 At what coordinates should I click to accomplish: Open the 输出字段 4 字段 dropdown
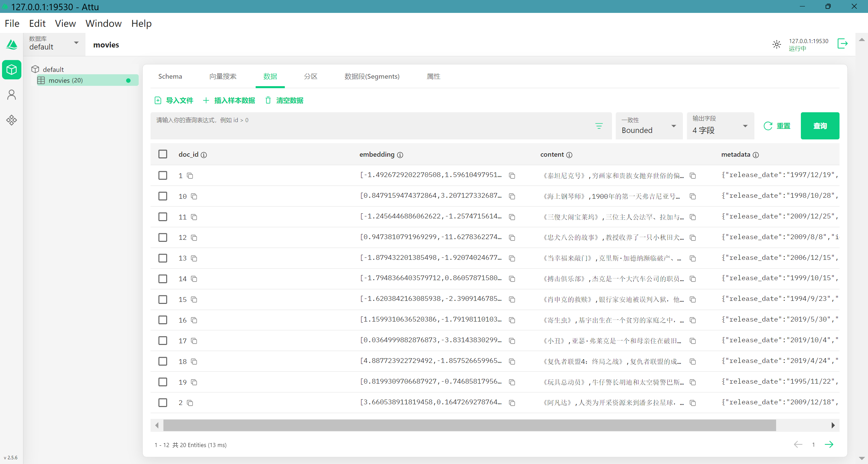(x=720, y=126)
